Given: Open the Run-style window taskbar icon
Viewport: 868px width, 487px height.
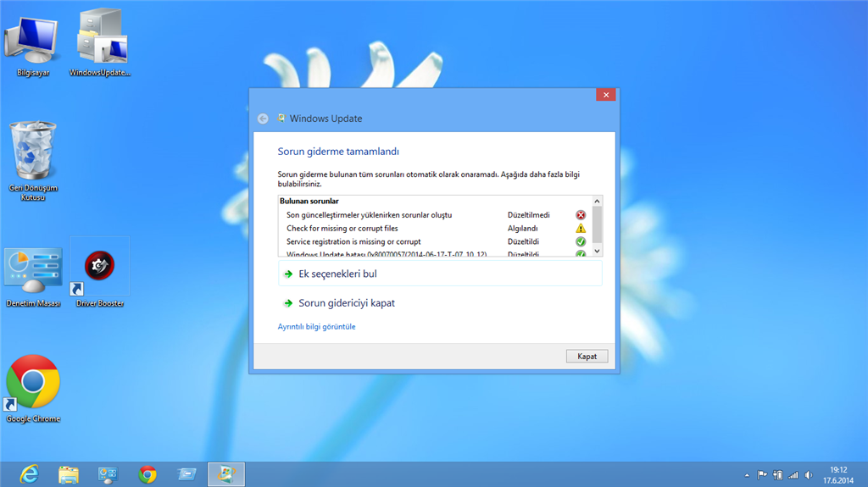Looking at the screenshot, I should pyautogui.click(x=186, y=474).
